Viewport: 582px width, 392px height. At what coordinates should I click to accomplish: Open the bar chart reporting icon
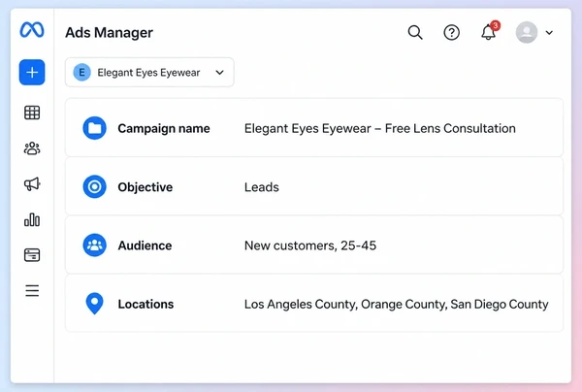pos(32,219)
